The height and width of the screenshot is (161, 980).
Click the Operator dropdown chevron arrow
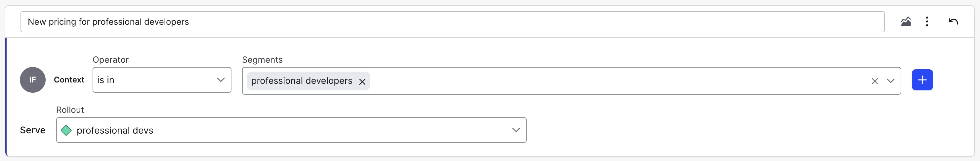click(x=221, y=80)
